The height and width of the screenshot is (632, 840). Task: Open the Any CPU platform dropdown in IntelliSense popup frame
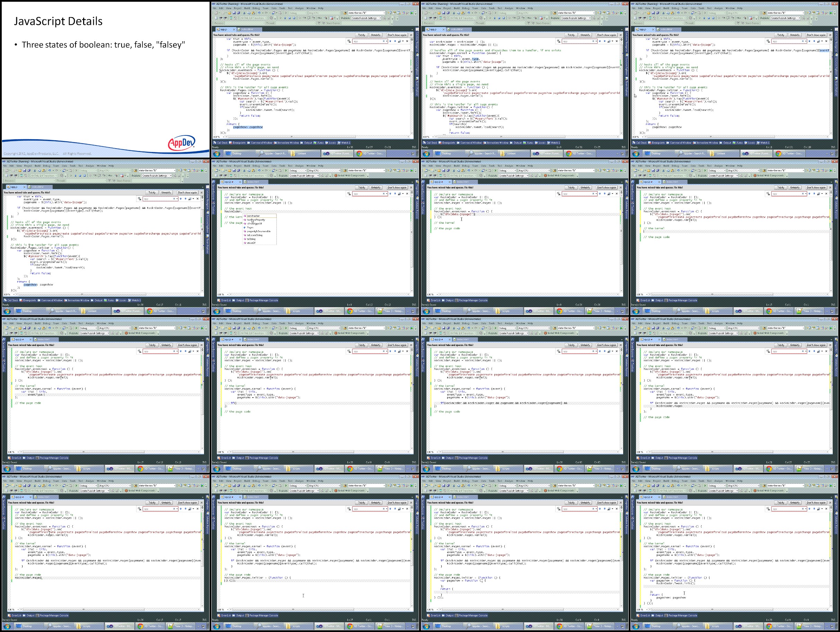pyautogui.click(x=325, y=171)
